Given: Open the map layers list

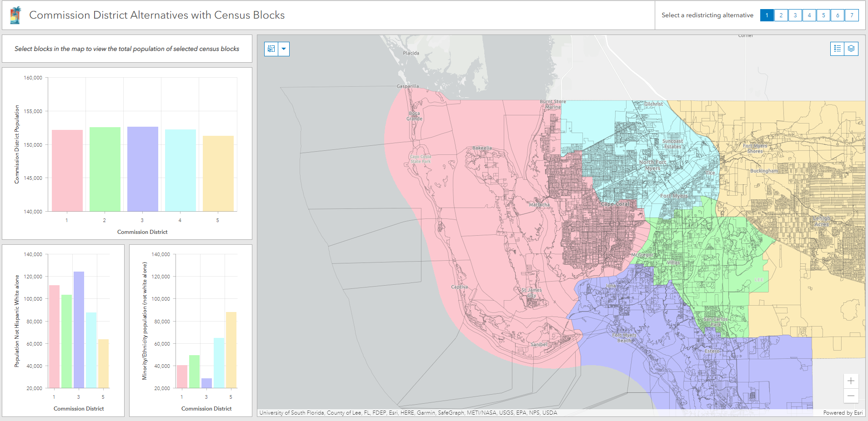Looking at the screenshot, I should (851, 49).
